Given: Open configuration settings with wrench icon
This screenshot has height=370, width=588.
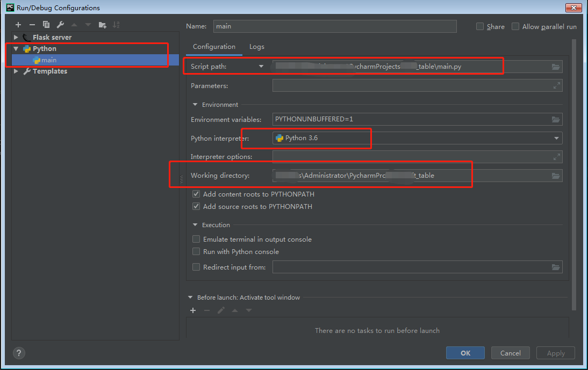Looking at the screenshot, I should coord(61,24).
